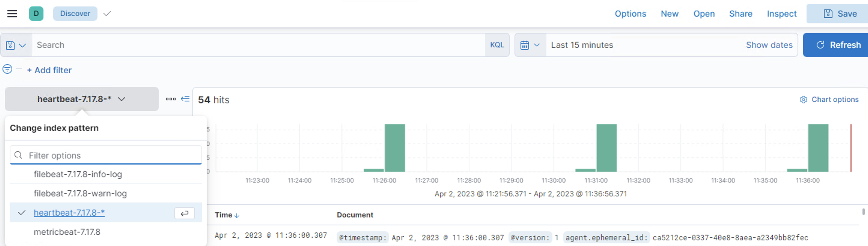Type in the Filter options field
The image size is (868, 246).
(x=106, y=155)
